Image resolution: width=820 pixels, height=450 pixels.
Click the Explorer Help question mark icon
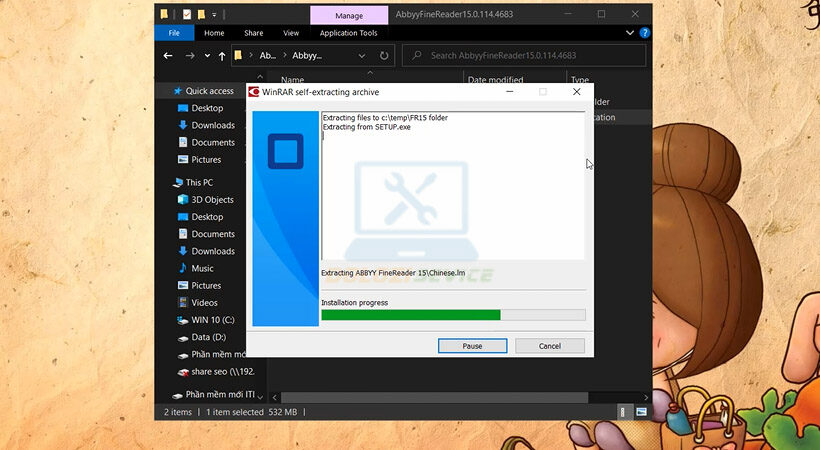(645, 33)
